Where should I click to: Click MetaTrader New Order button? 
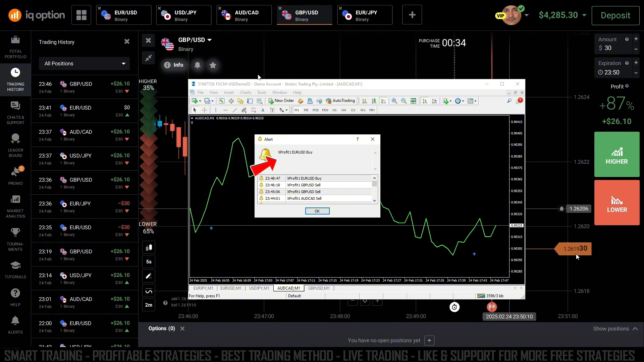point(281,101)
